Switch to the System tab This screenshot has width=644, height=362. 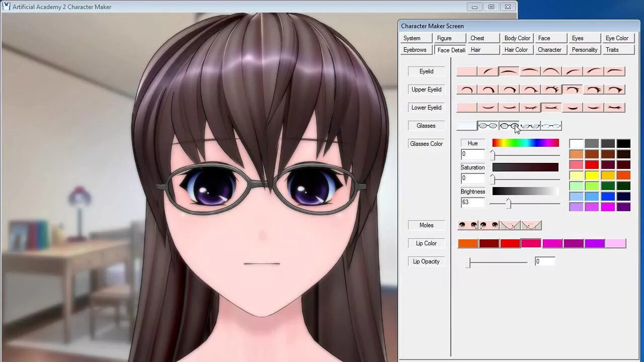pyautogui.click(x=417, y=38)
